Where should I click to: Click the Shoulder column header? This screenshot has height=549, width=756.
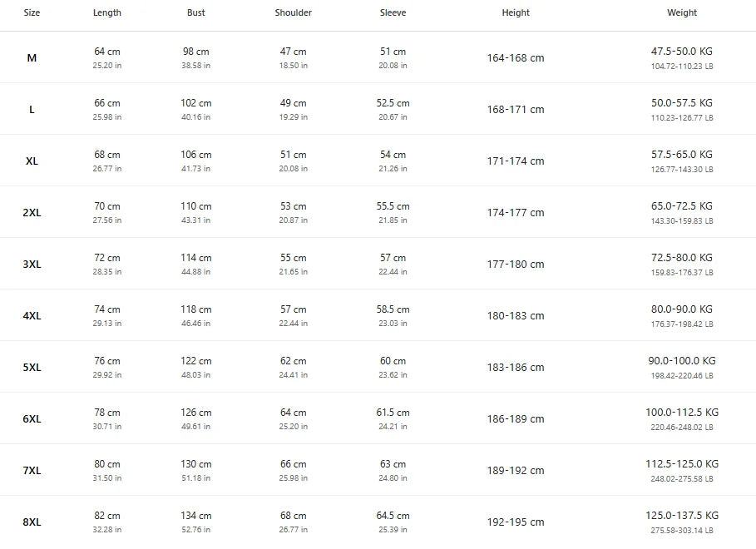tap(293, 12)
